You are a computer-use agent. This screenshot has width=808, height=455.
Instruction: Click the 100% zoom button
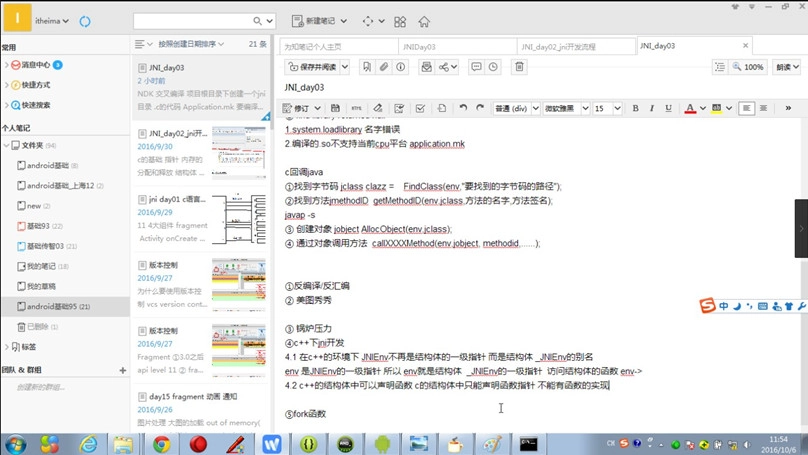[748, 67]
